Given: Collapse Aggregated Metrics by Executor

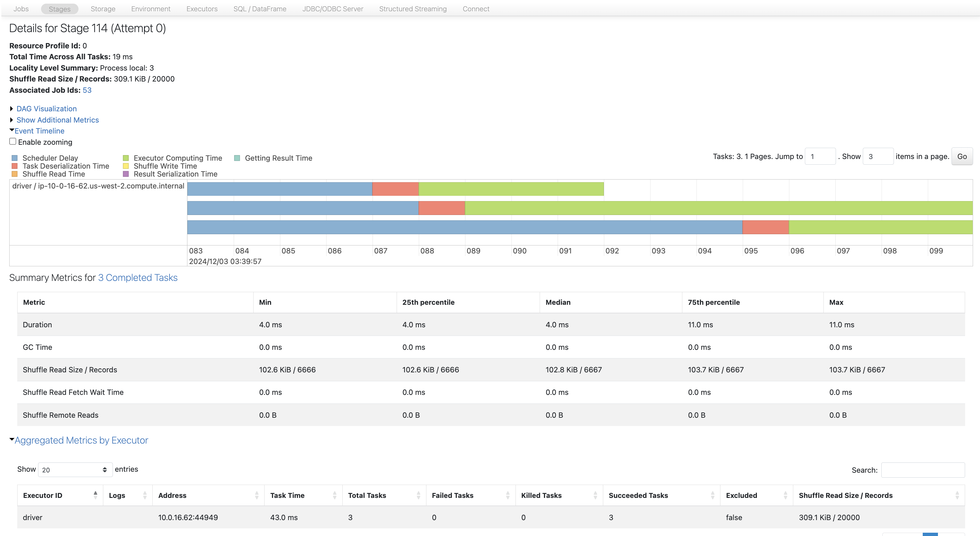Looking at the screenshot, I should pyautogui.click(x=81, y=440).
